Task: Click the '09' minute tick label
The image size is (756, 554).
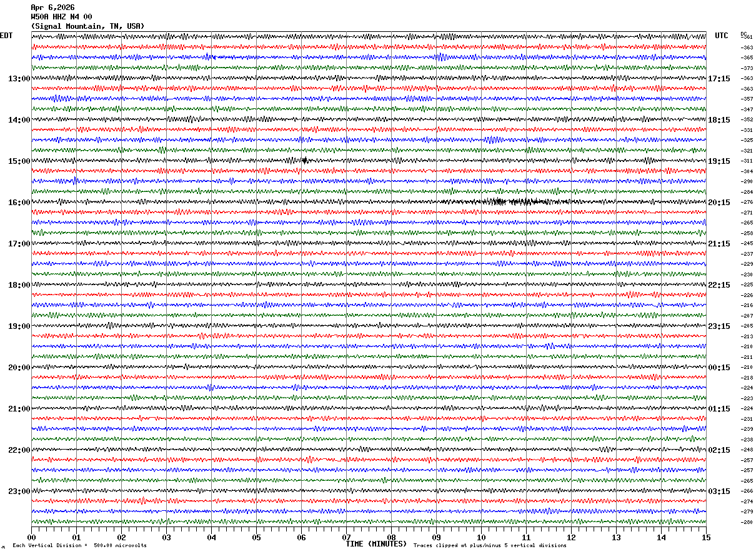Action: tap(436, 537)
